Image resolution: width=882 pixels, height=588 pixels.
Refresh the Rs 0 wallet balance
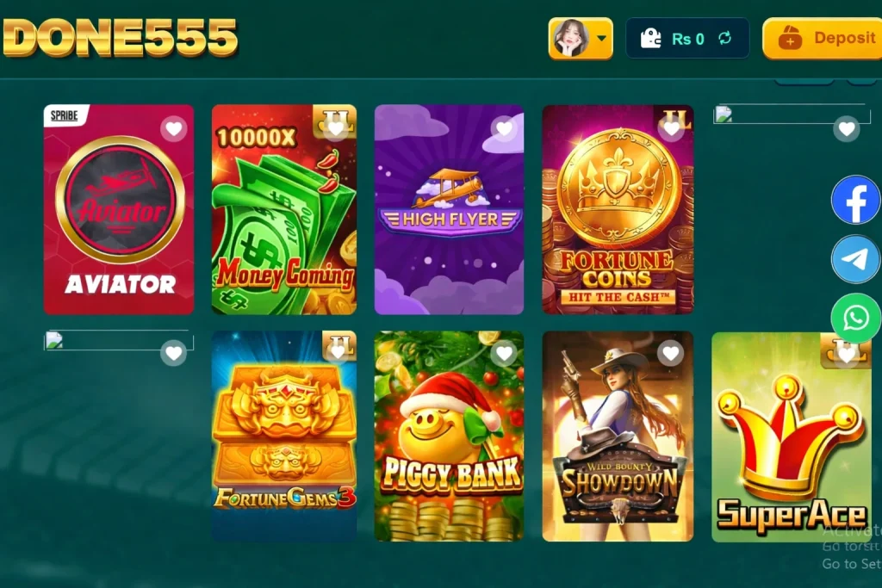(x=725, y=38)
